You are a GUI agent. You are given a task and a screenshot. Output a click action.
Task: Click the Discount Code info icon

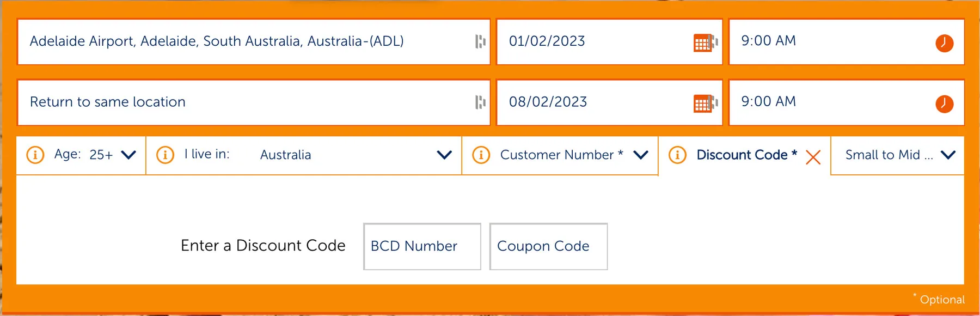coord(677,155)
